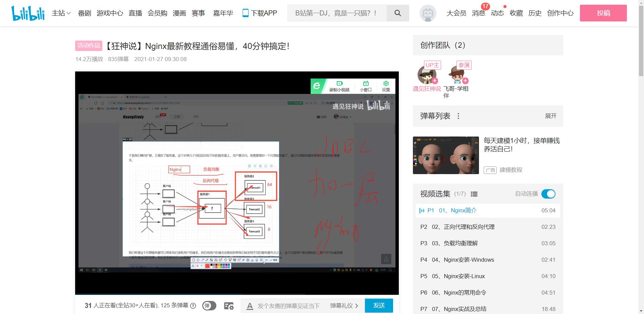Click the 活动作品 tag
The height and width of the screenshot is (314, 644).
89,46
